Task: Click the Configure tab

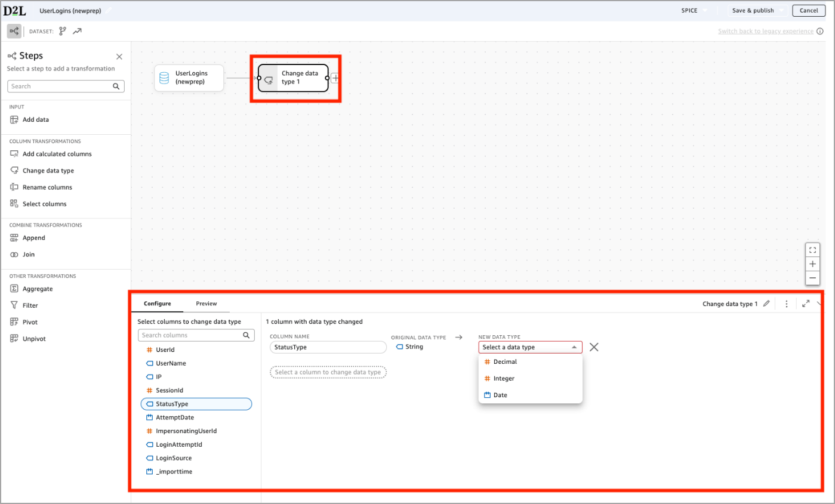Action: [x=157, y=303]
